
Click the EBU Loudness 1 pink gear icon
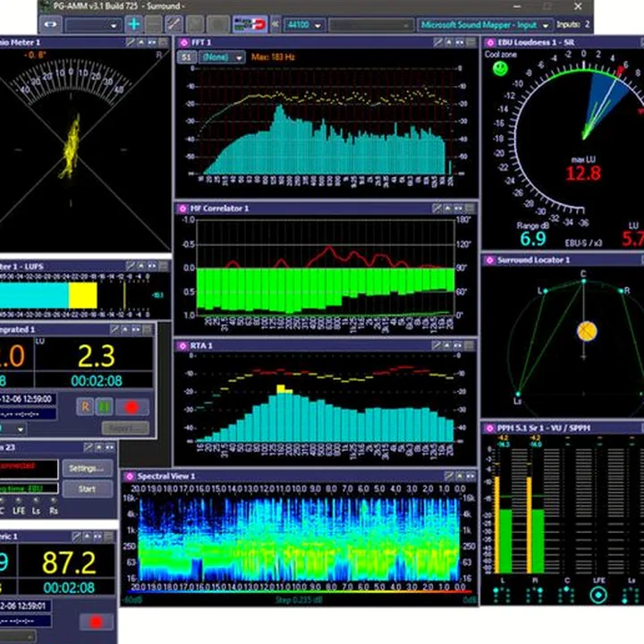(x=490, y=42)
